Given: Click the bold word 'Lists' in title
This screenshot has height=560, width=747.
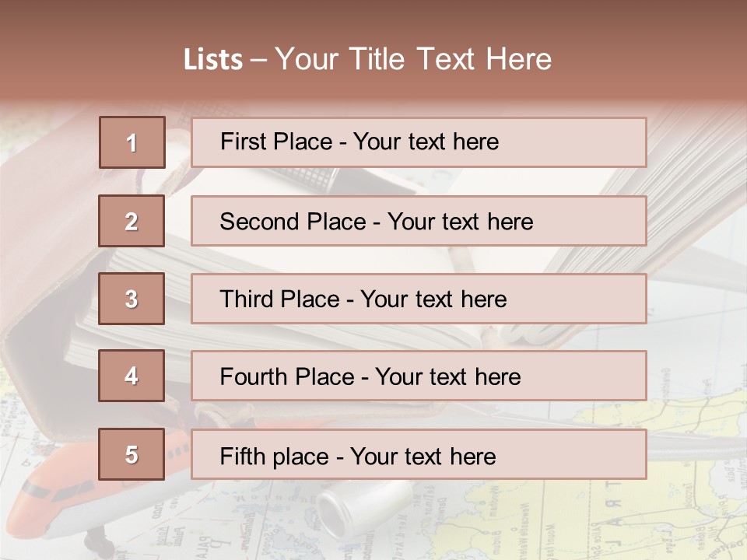Looking at the screenshot, I should coord(213,59).
